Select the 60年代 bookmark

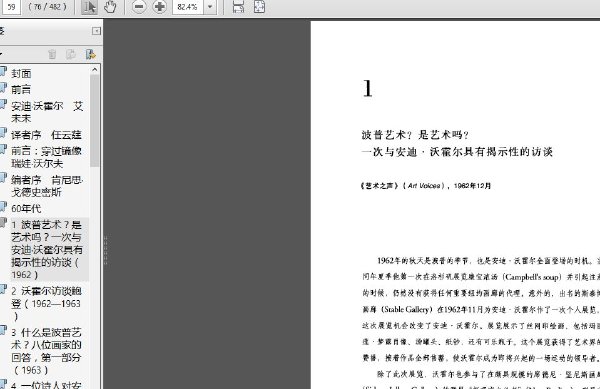26,208
